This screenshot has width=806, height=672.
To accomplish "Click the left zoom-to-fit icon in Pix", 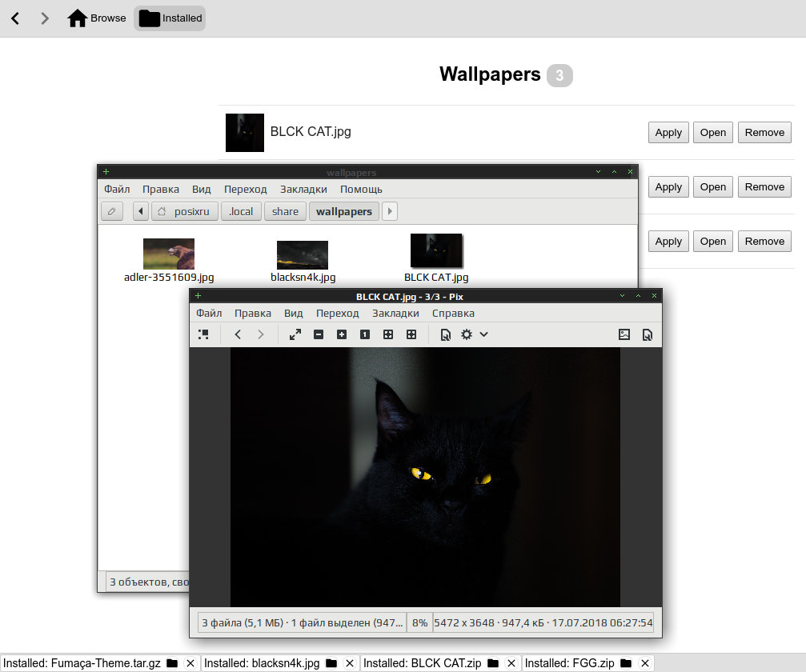I will tap(388, 334).
